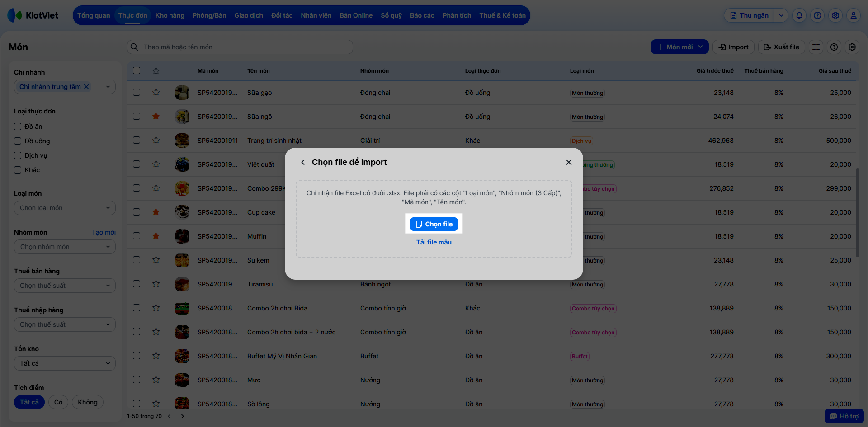Go back using the modal back arrow
The width and height of the screenshot is (868, 427).
click(x=303, y=162)
